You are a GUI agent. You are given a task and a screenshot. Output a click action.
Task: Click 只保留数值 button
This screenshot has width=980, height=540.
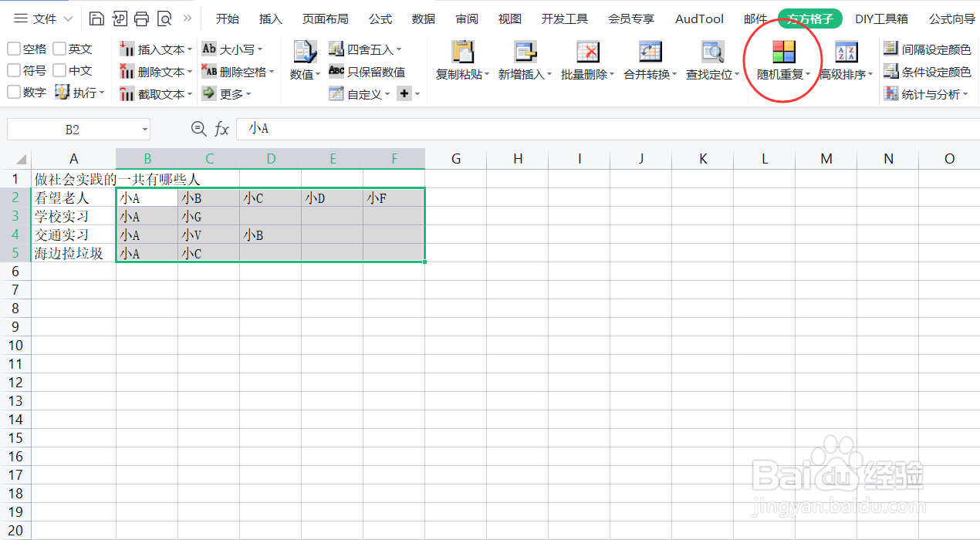coord(367,72)
